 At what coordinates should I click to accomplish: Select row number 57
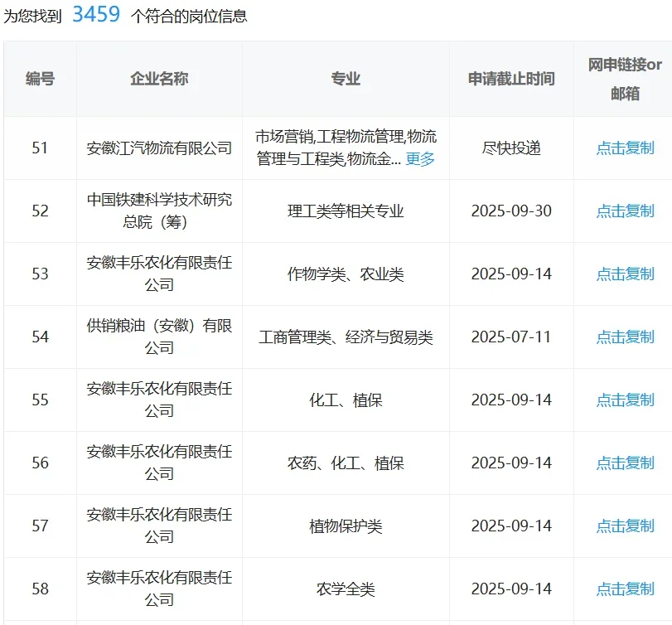pos(40,526)
